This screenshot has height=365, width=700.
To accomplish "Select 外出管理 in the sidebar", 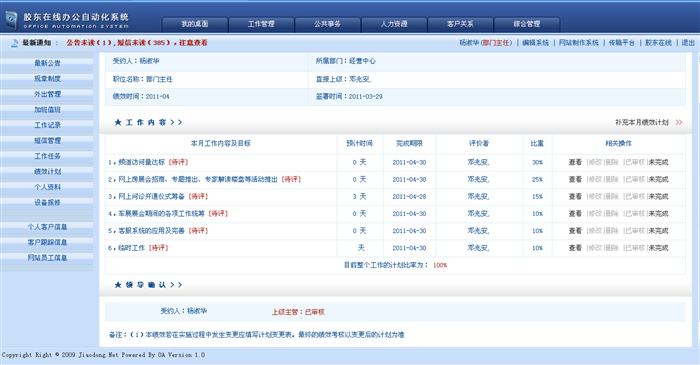I will (x=47, y=94).
